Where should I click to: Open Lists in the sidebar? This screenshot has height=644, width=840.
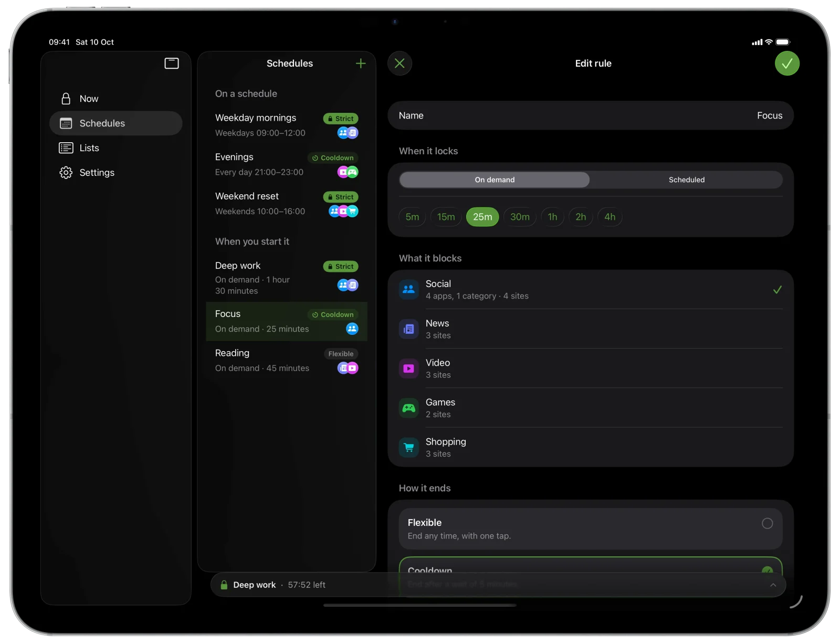(x=116, y=148)
